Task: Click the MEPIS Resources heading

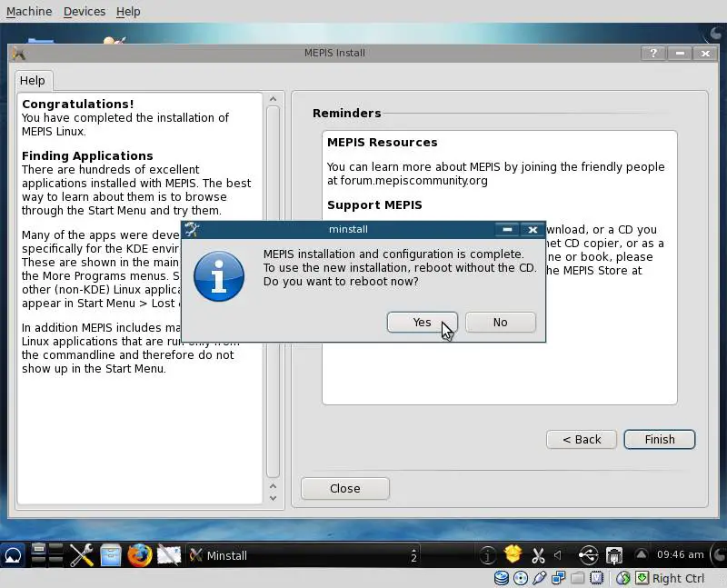Action: tap(382, 143)
